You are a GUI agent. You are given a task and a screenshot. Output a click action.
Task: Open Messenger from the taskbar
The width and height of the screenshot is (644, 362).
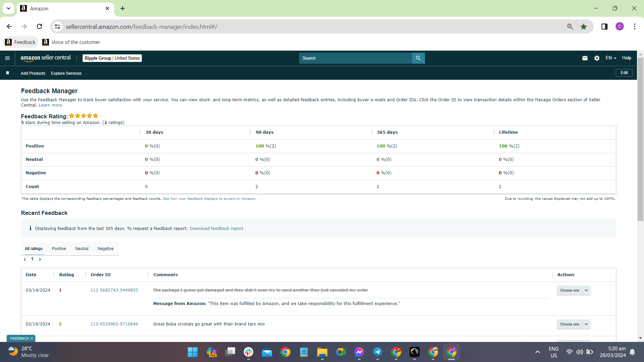359,352
